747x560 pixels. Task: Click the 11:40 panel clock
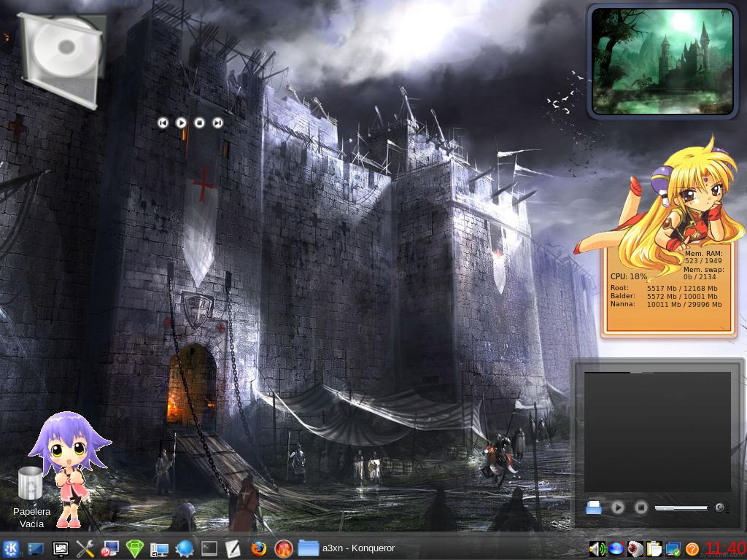pos(726,548)
